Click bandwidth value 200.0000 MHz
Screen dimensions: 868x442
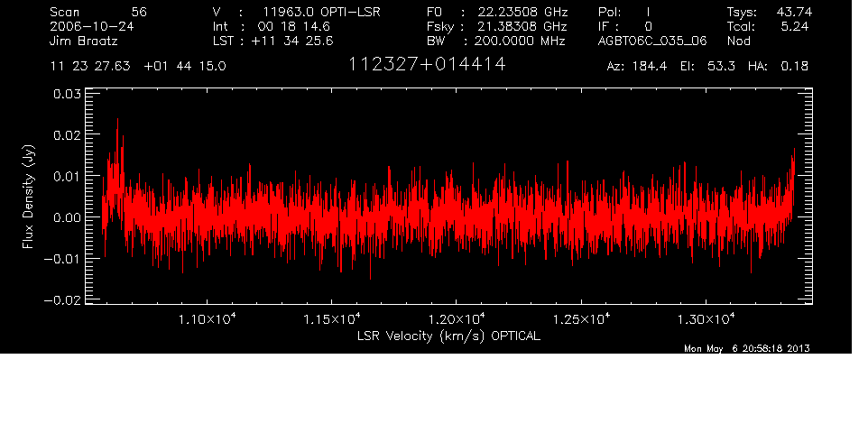coord(520,41)
